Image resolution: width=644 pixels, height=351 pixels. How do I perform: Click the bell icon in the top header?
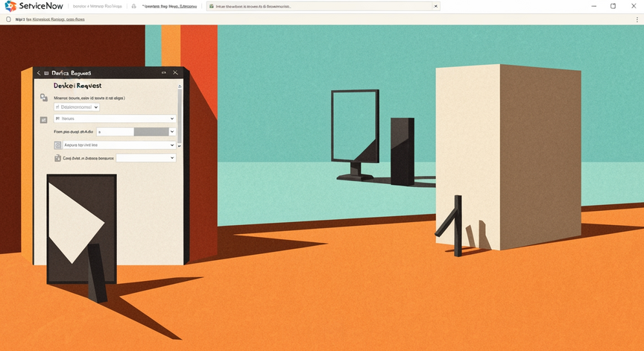(134, 6)
